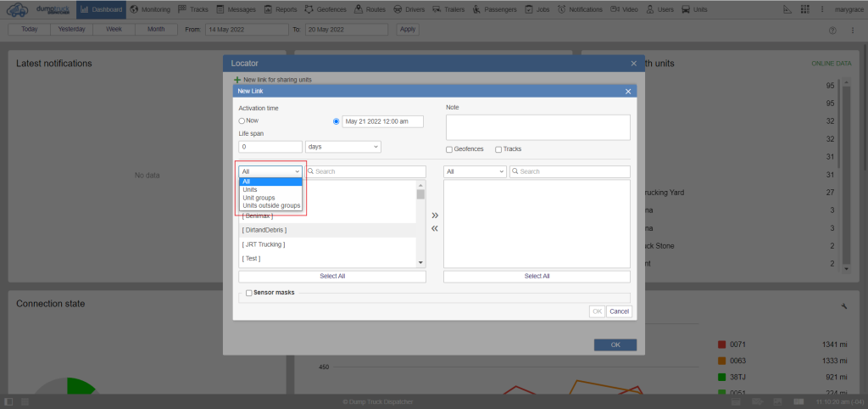Click the wrench settings icon on chart panel
This screenshot has height=409, width=868.
pos(844,305)
